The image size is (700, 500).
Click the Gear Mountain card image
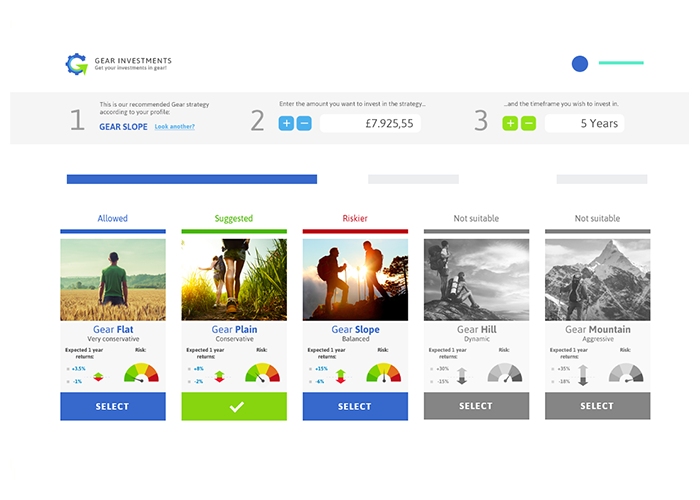pyautogui.click(x=597, y=279)
